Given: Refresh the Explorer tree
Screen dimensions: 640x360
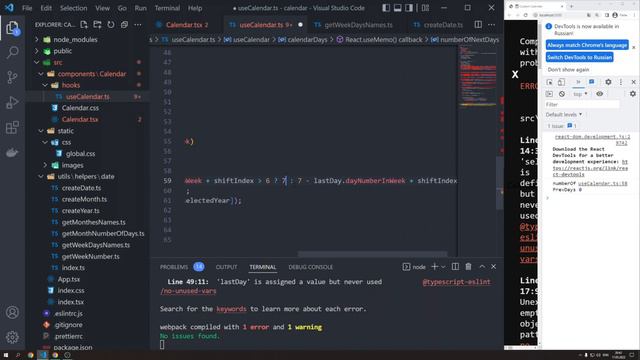Looking at the screenshot, I should 111,24.
